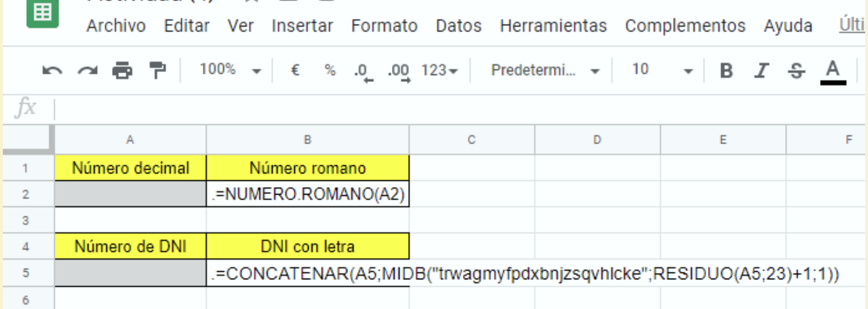Image resolution: width=868 pixels, height=309 pixels.
Task: Toggle strikethrough formatting
Action: pyautogui.click(x=795, y=70)
